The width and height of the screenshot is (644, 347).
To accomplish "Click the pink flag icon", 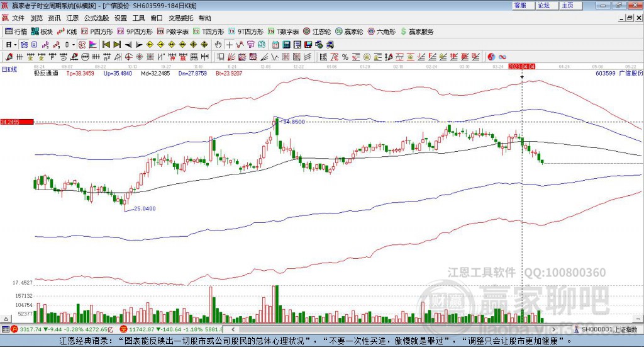I will coord(93,45).
